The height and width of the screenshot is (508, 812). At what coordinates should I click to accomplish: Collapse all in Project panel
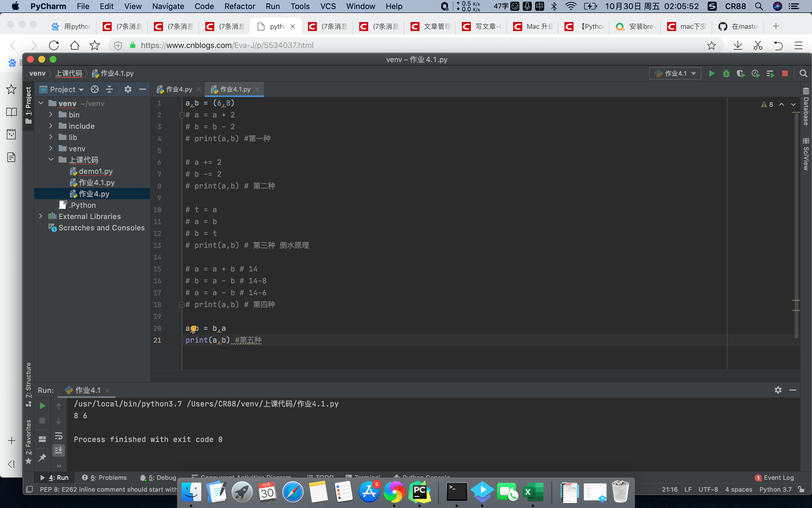point(109,89)
